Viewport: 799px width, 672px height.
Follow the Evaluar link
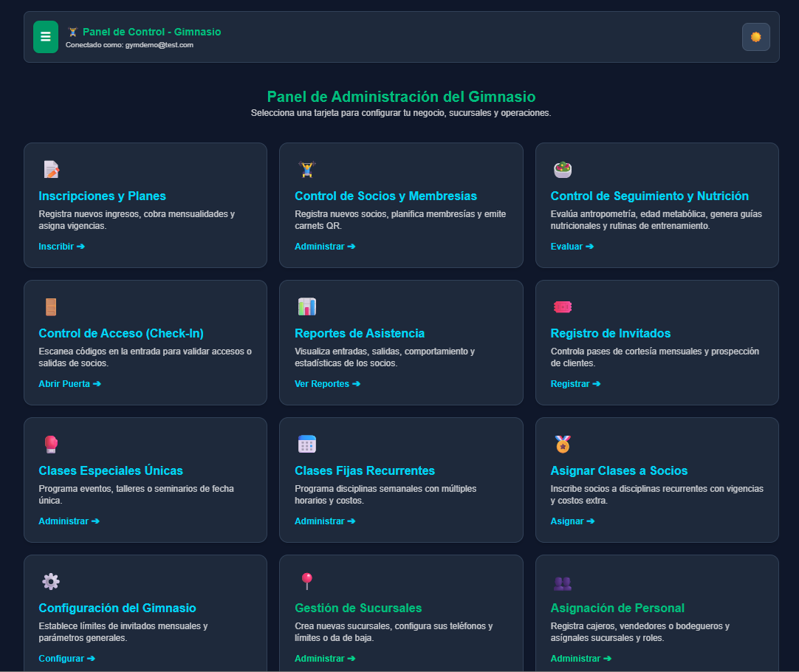572,247
